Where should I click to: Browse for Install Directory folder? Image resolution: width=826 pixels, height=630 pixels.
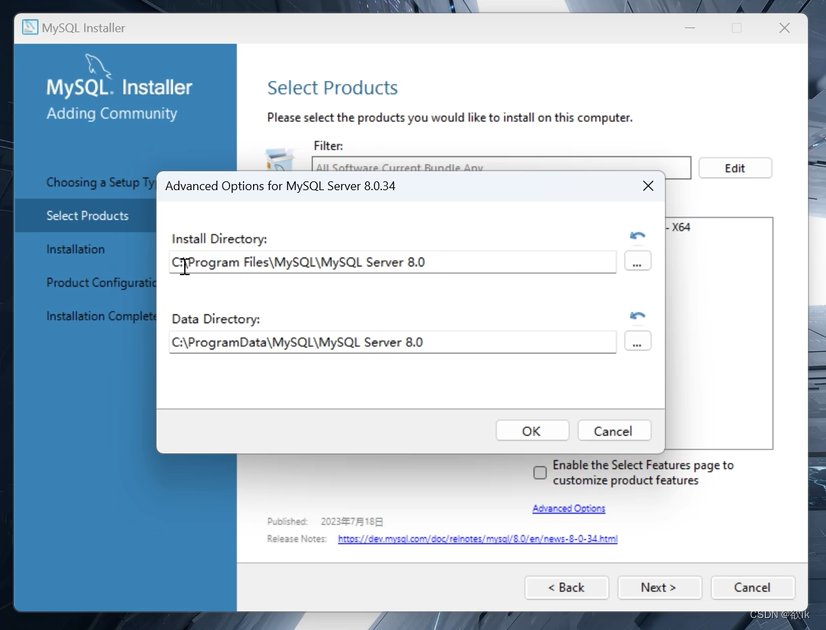(637, 261)
